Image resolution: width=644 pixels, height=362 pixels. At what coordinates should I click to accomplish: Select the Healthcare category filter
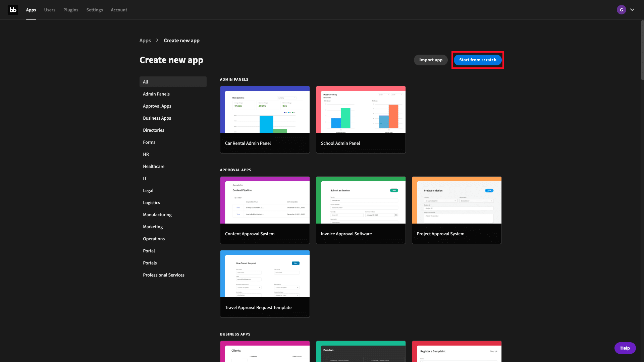tap(154, 166)
